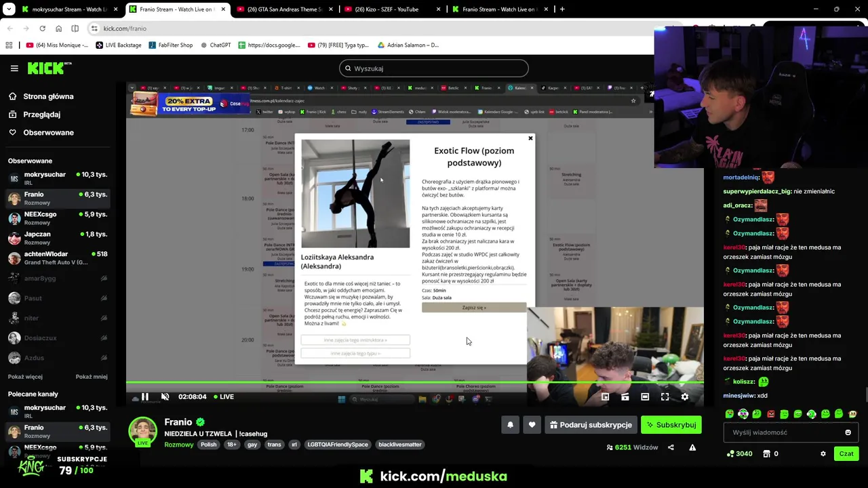This screenshot has height=488, width=868.
Task: Go to browser home page
Action: (59, 28)
